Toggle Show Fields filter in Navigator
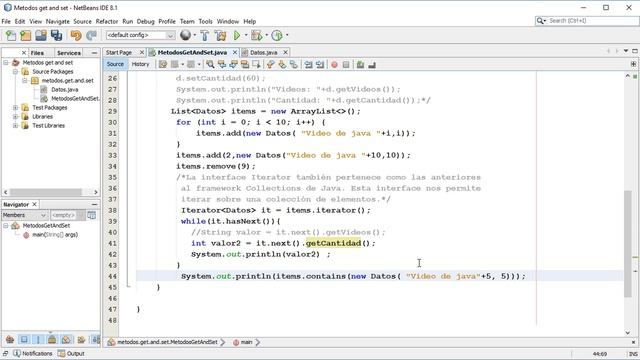640x360 pixels. [x=24, y=339]
